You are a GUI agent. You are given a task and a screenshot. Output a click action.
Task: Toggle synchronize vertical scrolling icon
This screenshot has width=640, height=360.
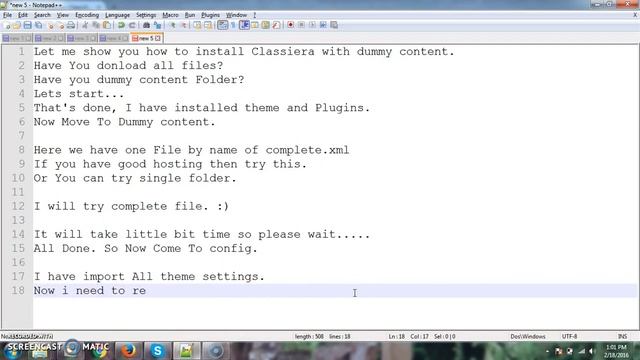198,25
